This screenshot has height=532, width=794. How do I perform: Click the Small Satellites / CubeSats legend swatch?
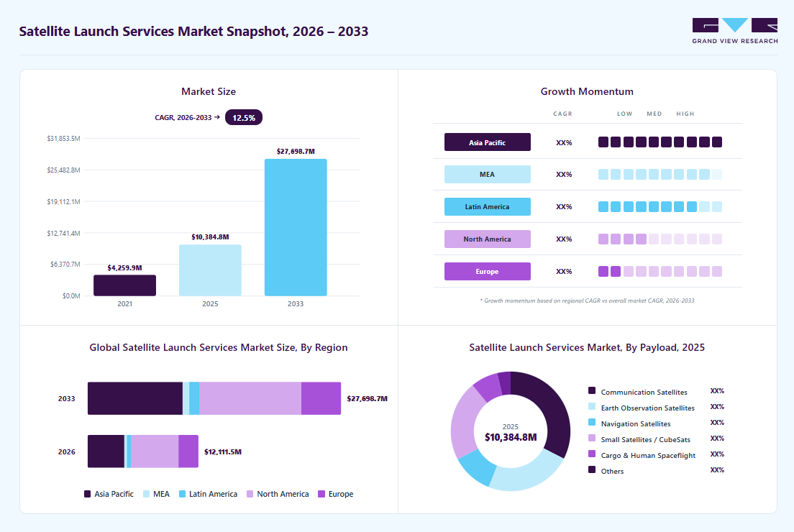pos(591,438)
